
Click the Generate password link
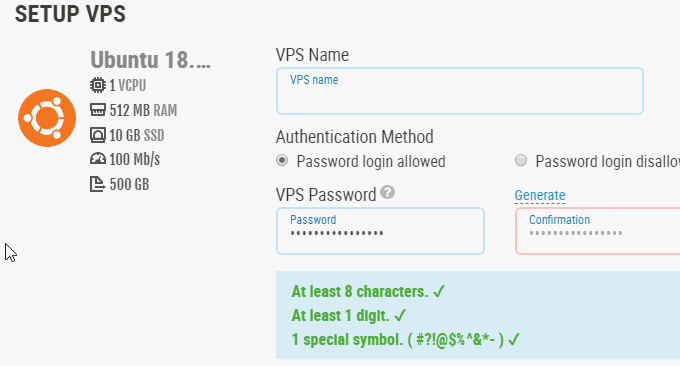coord(540,195)
